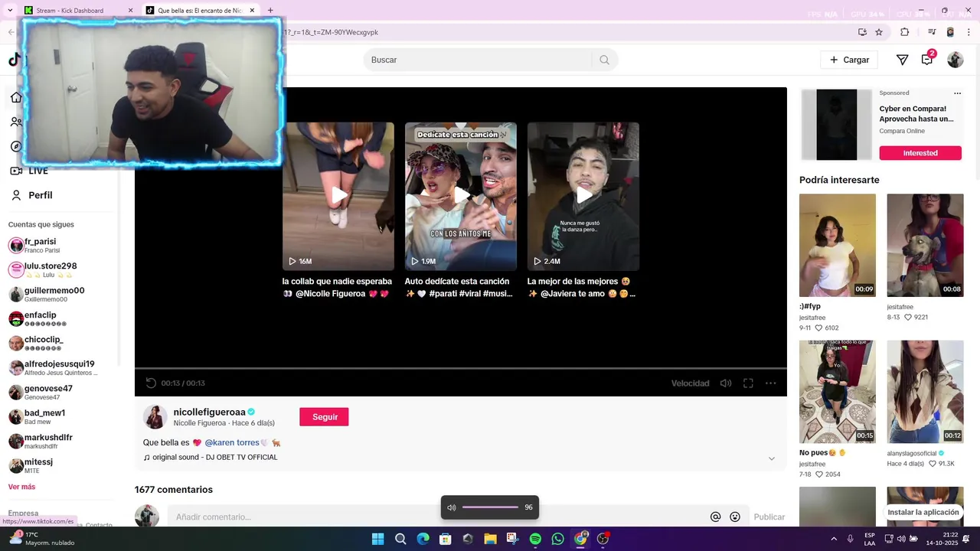Seek on the video progress bar
980x551 pixels.
[461, 368]
